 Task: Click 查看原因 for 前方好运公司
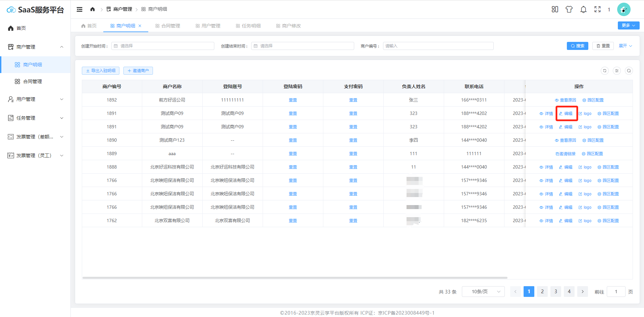coord(565,100)
